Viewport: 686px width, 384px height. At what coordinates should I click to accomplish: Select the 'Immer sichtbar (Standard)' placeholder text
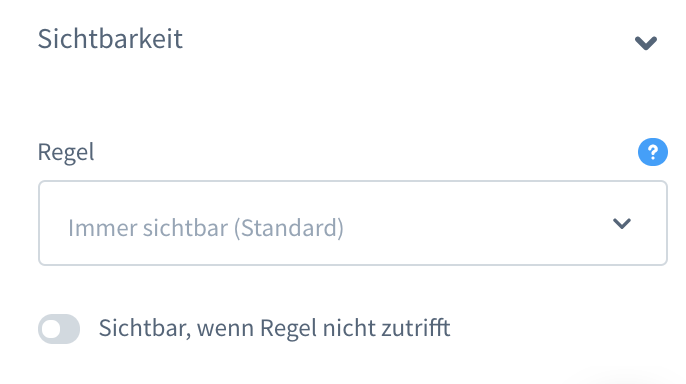click(x=206, y=228)
